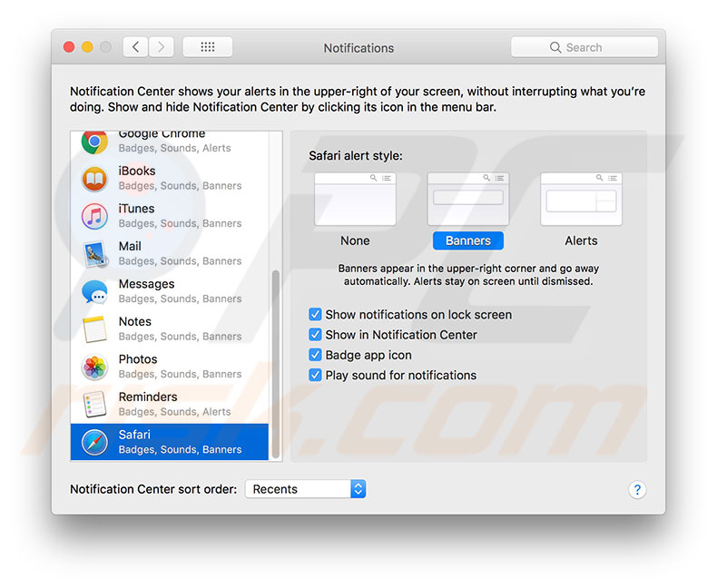Select Mail in the app list

tap(170, 254)
